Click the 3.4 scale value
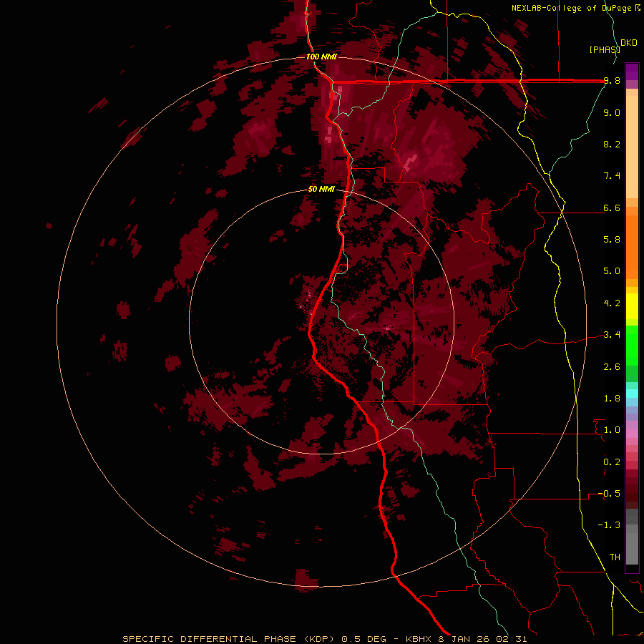 click(x=612, y=335)
